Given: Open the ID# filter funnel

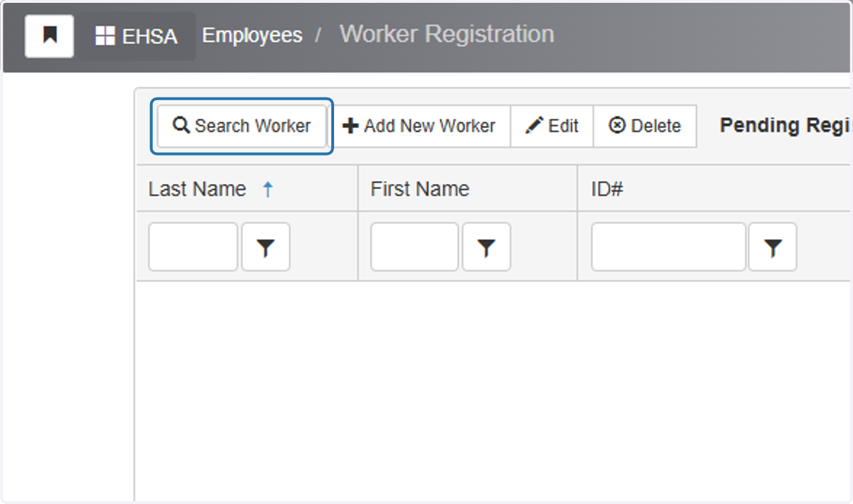Looking at the screenshot, I should tap(773, 247).
